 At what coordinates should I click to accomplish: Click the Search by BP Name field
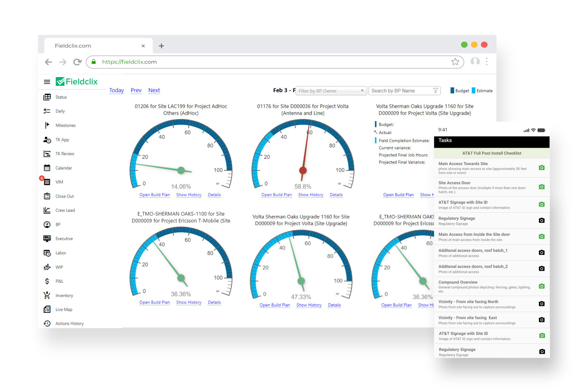tap(401, 91)
